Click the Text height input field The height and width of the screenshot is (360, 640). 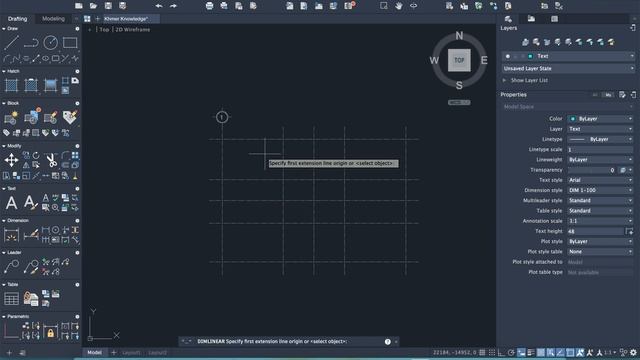click(595, 231)
